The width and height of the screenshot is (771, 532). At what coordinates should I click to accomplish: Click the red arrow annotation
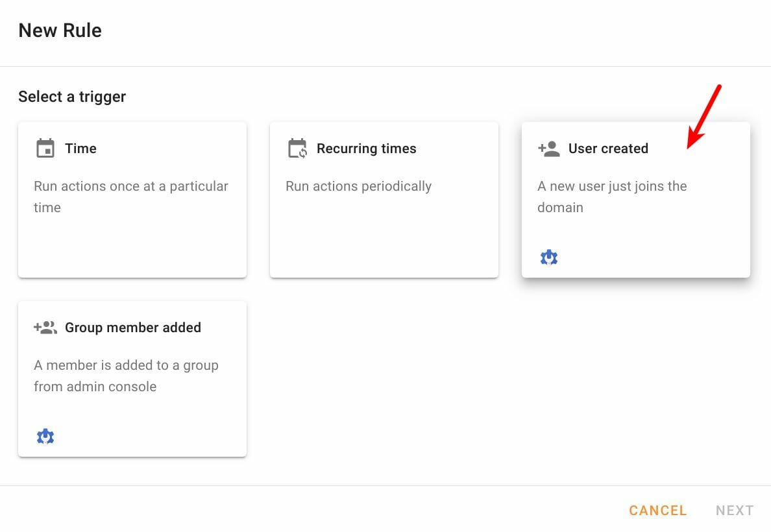tap(704, 117)
